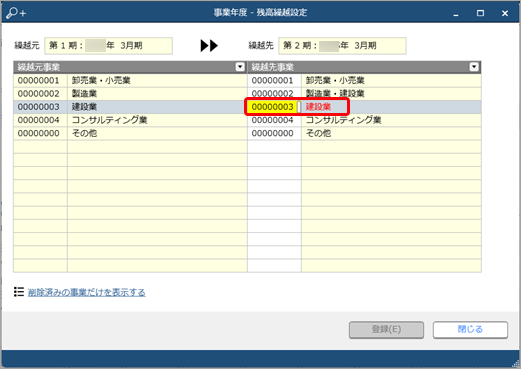Select source row 00000000 code cell
This screenshot has height=369, width=521.
coord(40,133)
